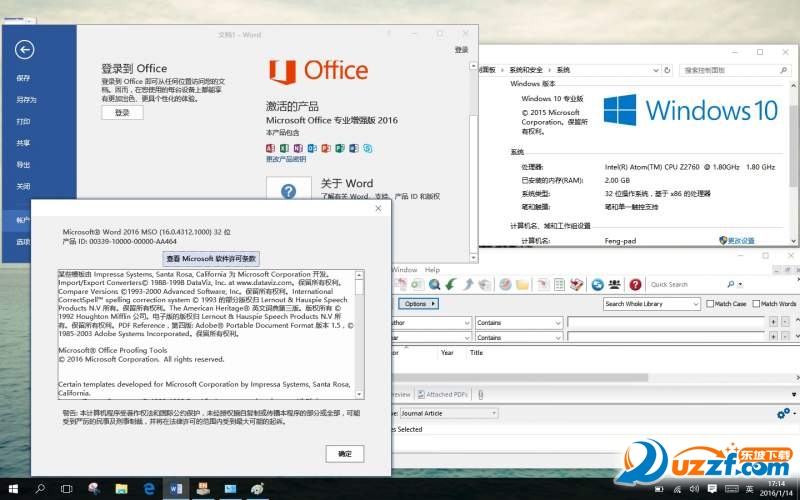Open the share library people icon
The width and height of the screenshot is (800, 500).
[615, 284]
